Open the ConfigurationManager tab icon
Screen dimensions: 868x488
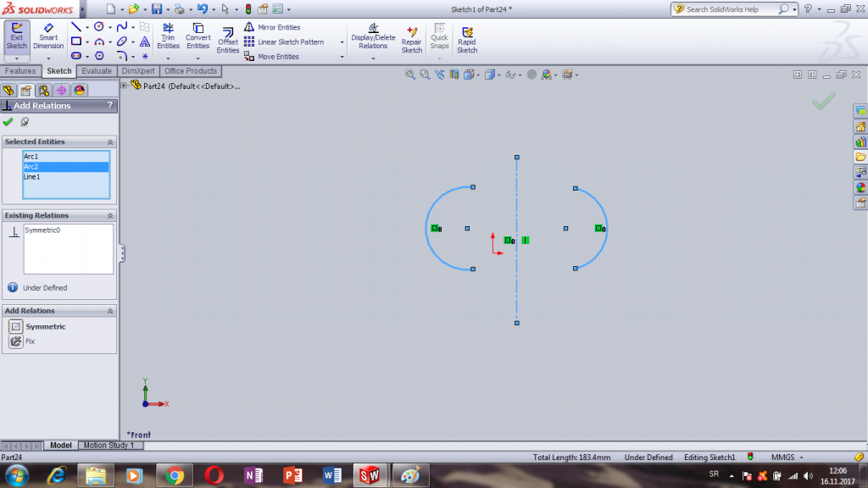pyautogui.click(x=44, y=90)
